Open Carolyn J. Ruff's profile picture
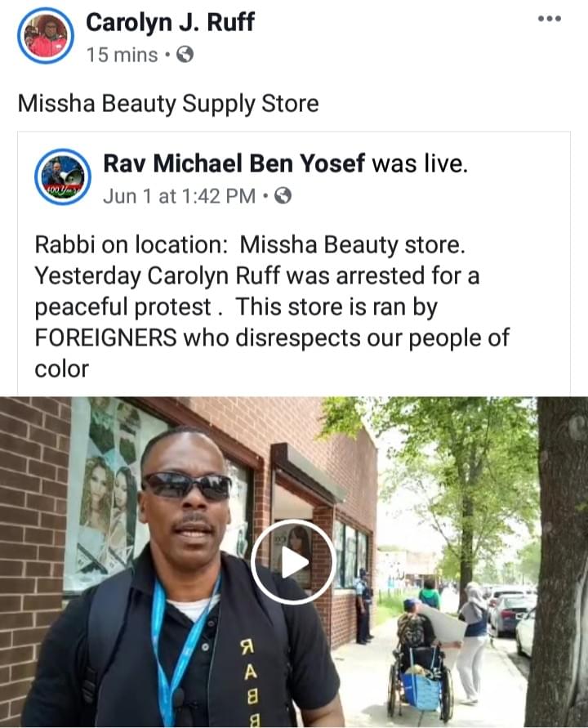 pos(46,35)
